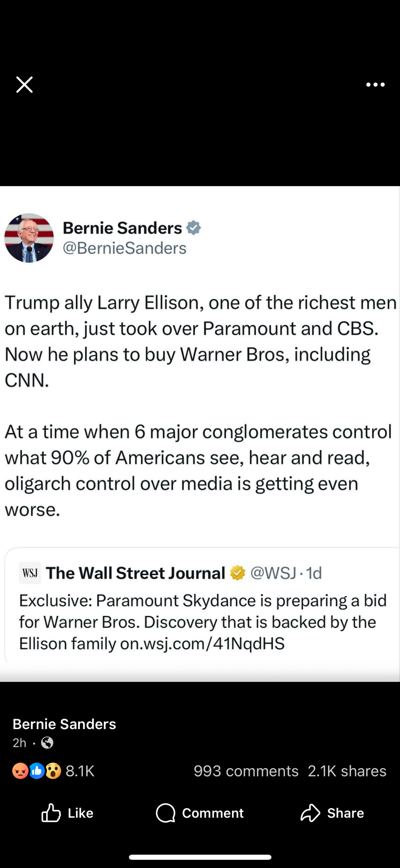Tap the blue thumbs-up reaction icon
The height and width of the screenshot is (868, 400).
[37, 771]
